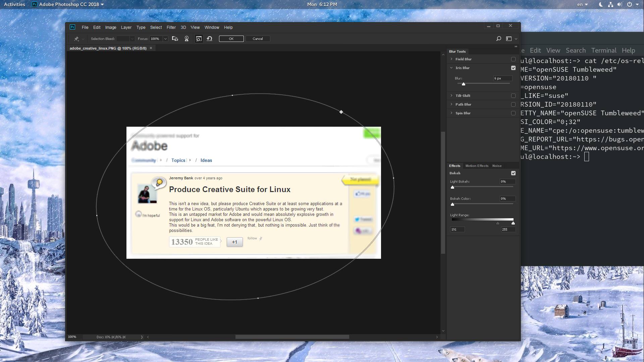Viewport: 644px width, 362px height.
Task: Open the workspace switcher dropdown arrow
Action: 516,39
